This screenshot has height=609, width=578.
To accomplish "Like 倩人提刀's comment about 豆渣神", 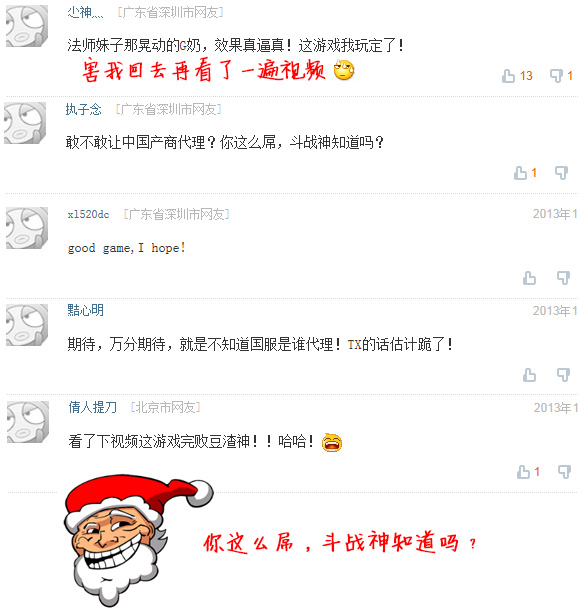I will point(524,472).
